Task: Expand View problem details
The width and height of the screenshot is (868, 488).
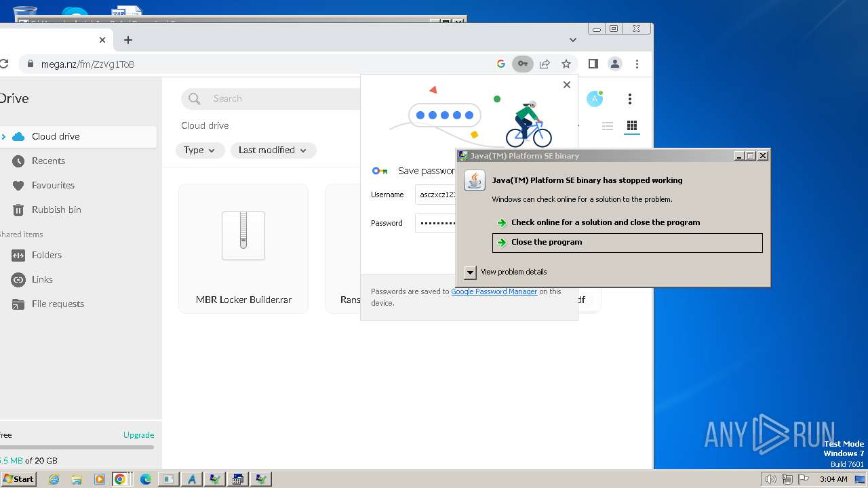Action: point(470,272)
